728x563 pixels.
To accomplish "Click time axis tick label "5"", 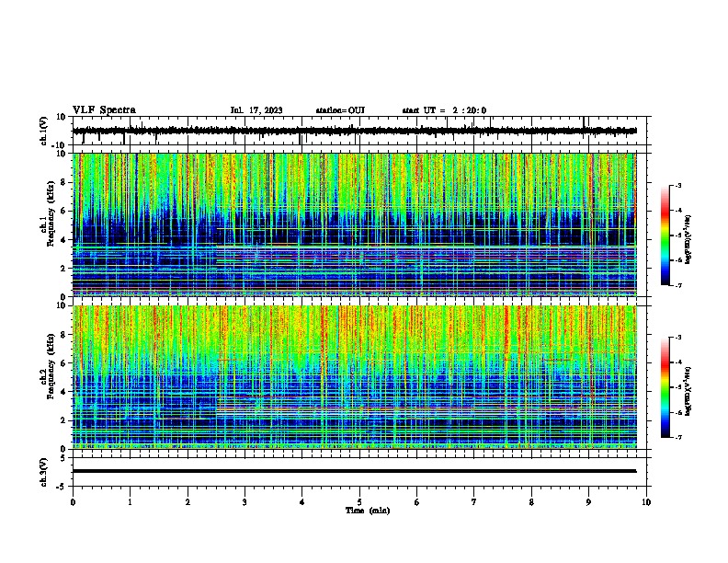I will coord(359,502).
